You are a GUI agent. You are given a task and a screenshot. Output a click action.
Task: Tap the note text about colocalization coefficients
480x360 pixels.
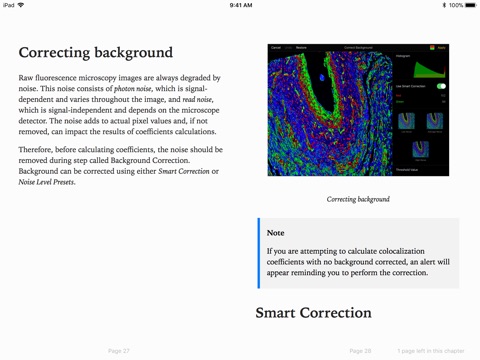(358, 262)
